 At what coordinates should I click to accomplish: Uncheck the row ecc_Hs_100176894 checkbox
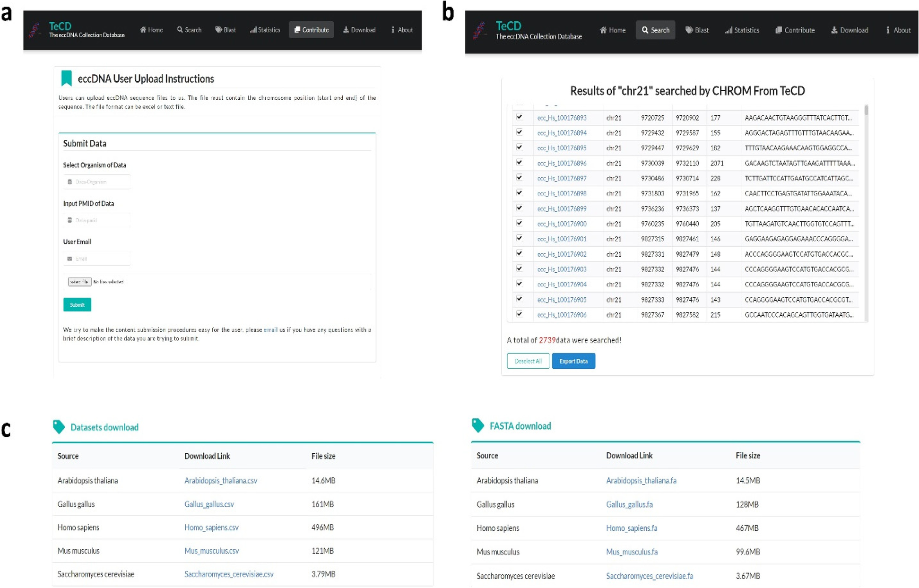(519, 132)
